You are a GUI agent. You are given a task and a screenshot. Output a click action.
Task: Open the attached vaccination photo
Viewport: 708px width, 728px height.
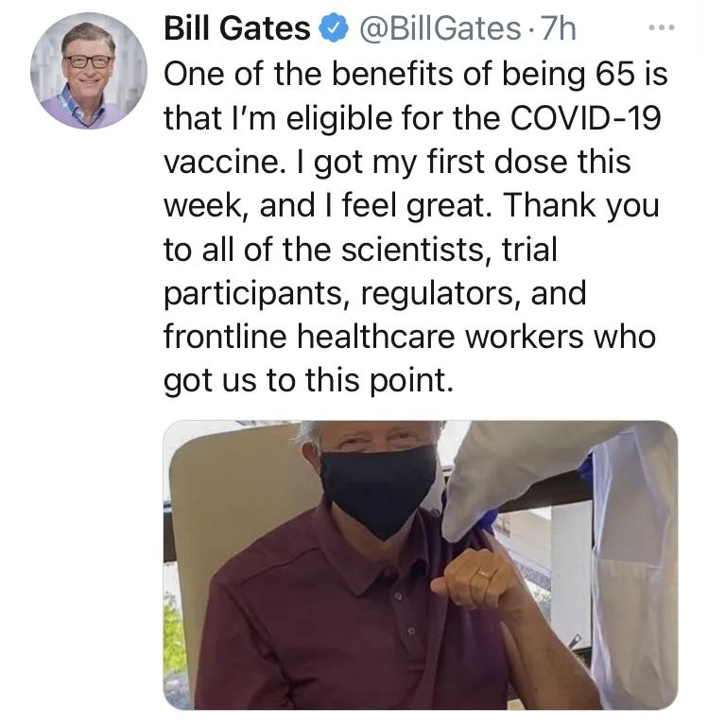[x=421, y=565]
